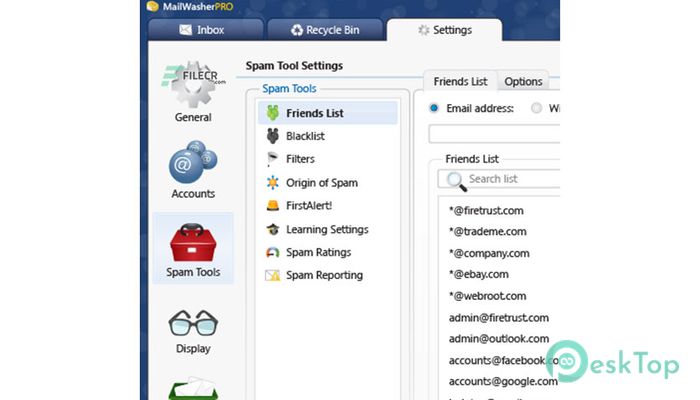Open the Options sub-tab
This screenshot has height=400, width=700.
coord(523,81)
